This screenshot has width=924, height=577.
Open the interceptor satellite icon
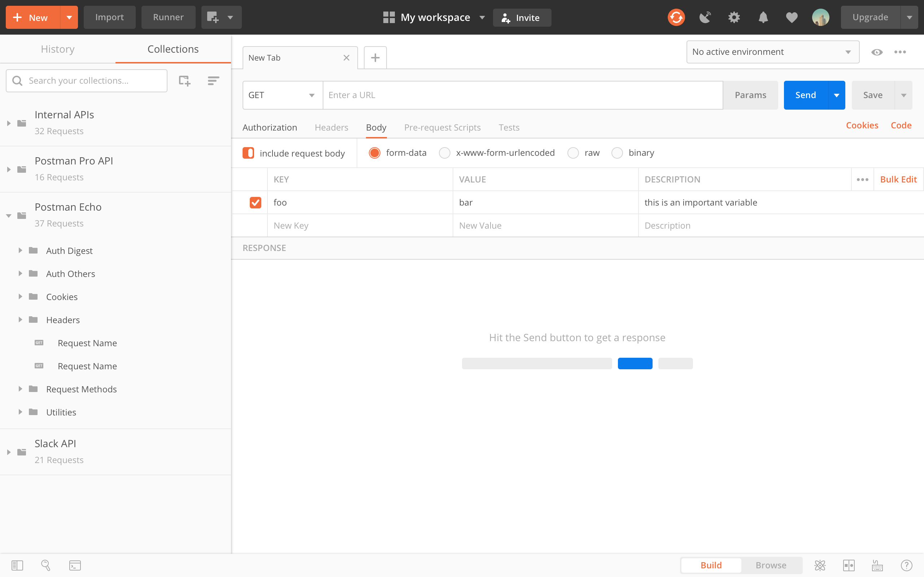click(705, 18)
